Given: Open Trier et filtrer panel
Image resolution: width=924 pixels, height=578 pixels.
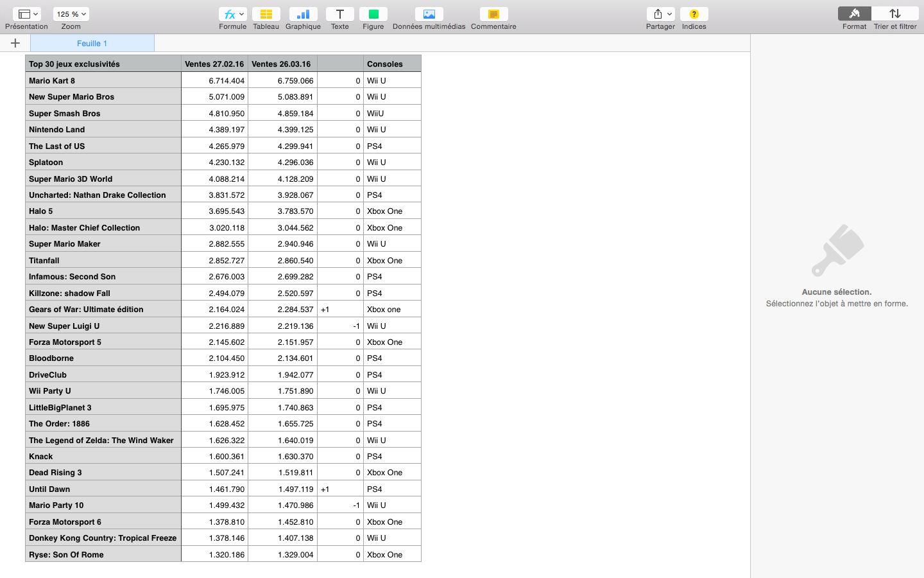Looking at the screenshot, I should tap(895, 14).
